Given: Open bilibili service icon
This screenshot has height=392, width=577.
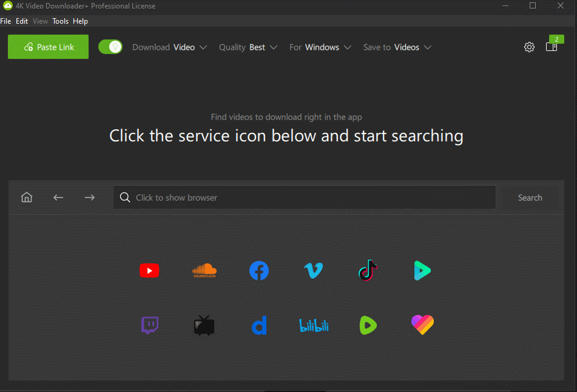Looking at the screenshot, I should [x=314, y=325].
